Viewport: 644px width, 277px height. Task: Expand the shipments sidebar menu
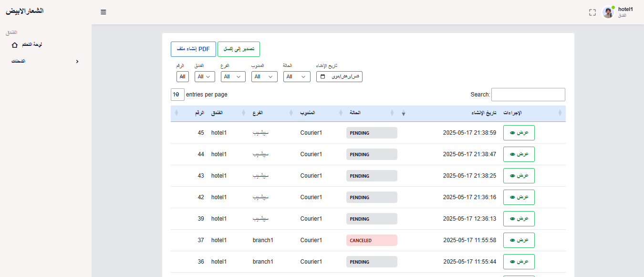point(45,61)
